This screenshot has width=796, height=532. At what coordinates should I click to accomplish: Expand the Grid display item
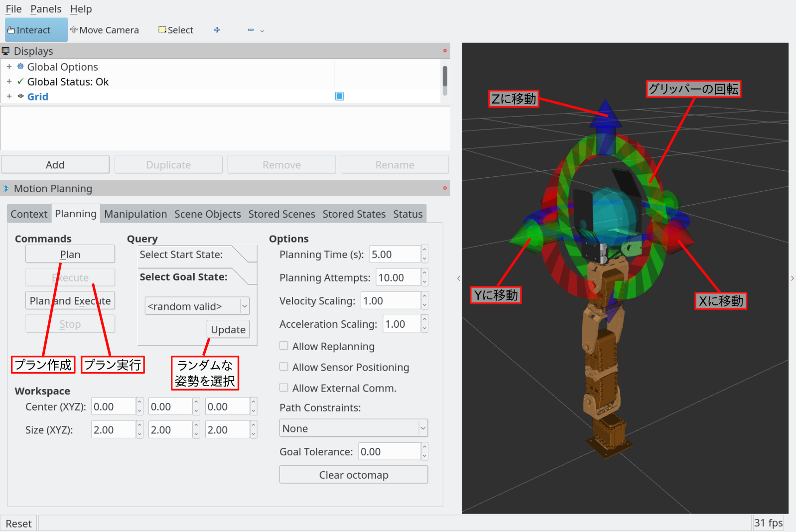click(x=9, y=96)
